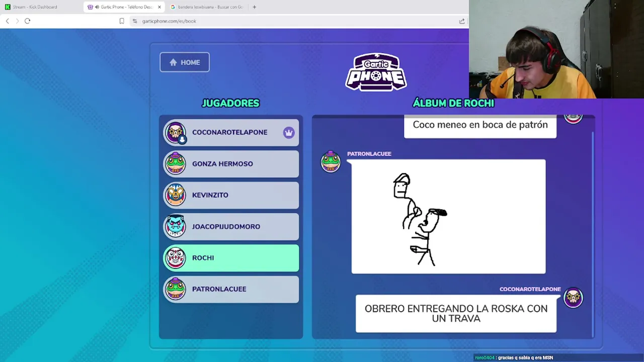Click COCONAROTELAPONE's avatar in the players list

pos(176,132)
